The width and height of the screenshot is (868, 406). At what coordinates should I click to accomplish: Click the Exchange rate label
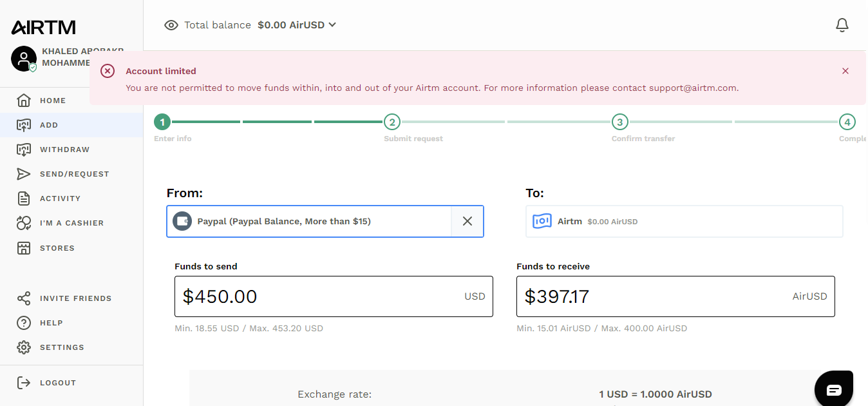pos(335,394)
